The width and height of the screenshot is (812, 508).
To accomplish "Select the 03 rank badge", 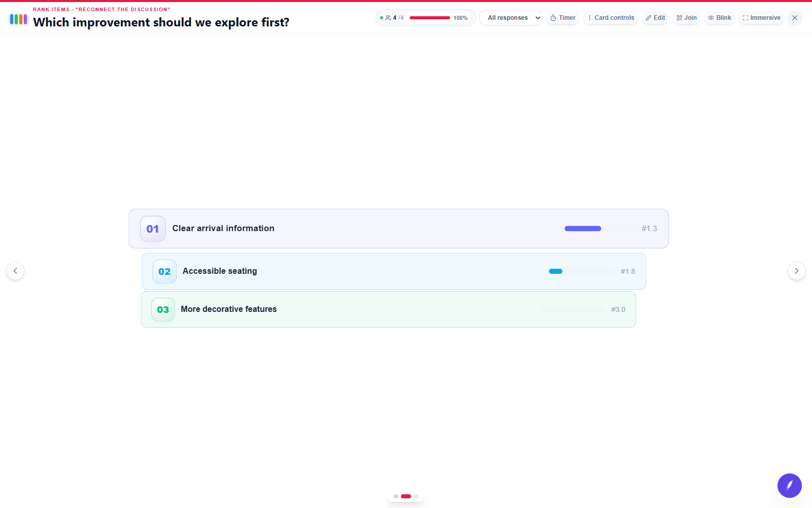I will [163, 309].
